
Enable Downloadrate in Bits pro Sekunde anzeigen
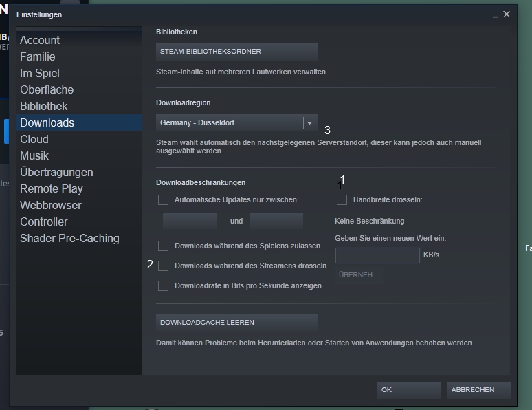[x=163, y=285]
